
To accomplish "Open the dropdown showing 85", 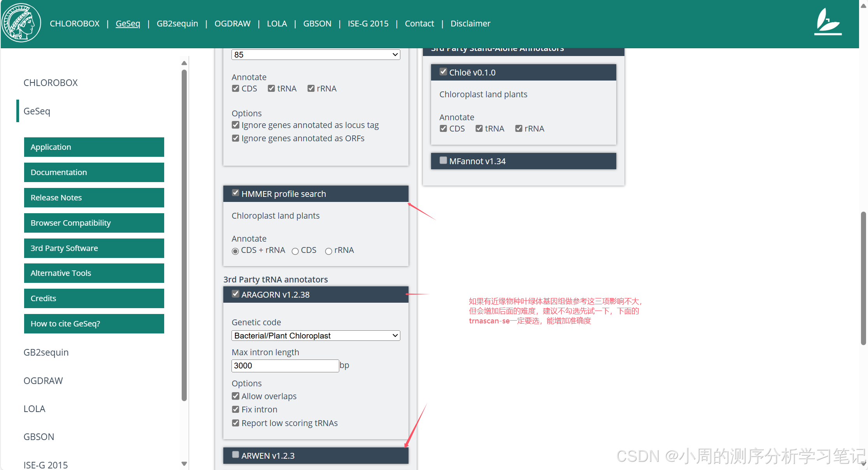I will pos(316,55).
